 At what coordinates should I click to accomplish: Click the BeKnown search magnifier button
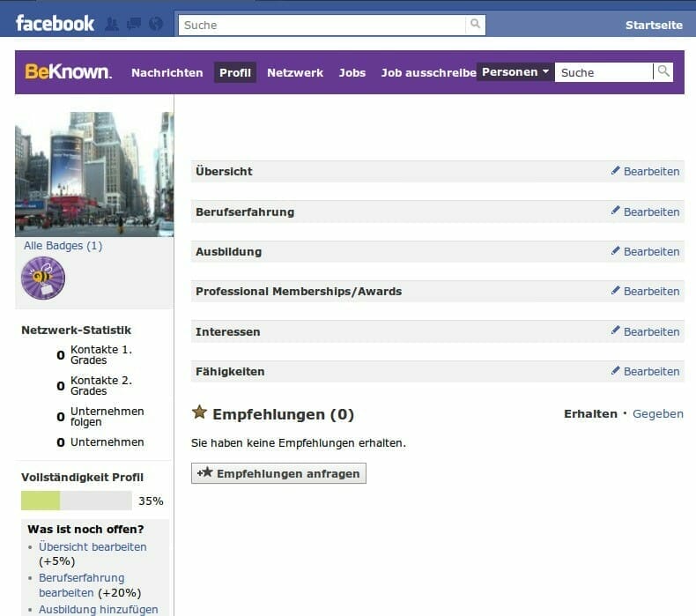click(663, 71)
